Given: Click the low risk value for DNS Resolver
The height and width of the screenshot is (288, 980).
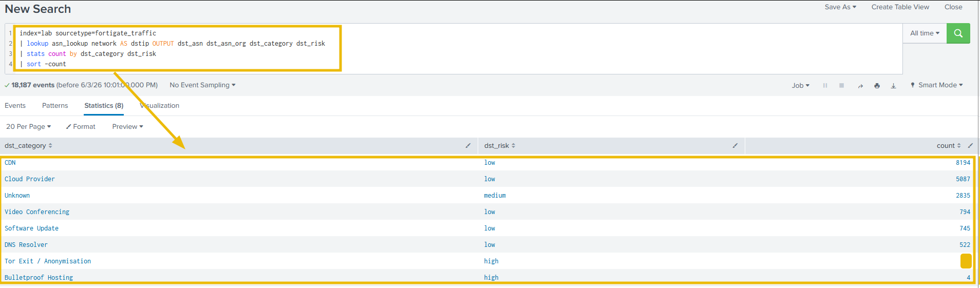Looking at the screenshot, I should [x=489, y=245].
